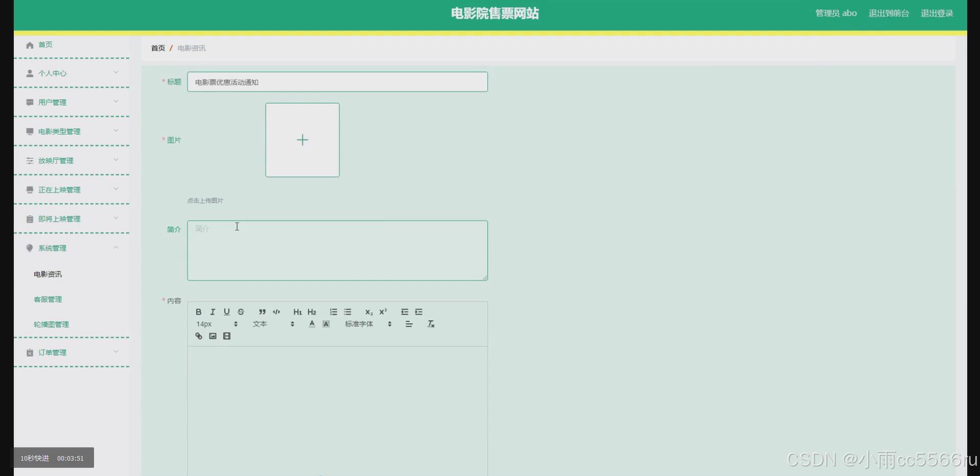Click the plus area to upload an image
The height and width of the screenshot is (476, 980).
(302, 139)
